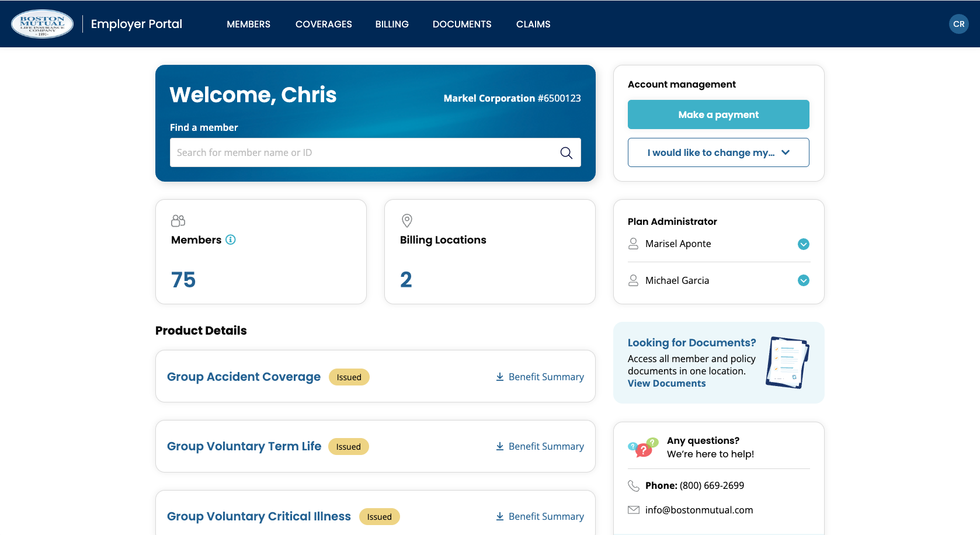This screenshot has width=980, height=535.
Task: Click the Welcome, Chris heading
Action: click(x=253, y=95)
